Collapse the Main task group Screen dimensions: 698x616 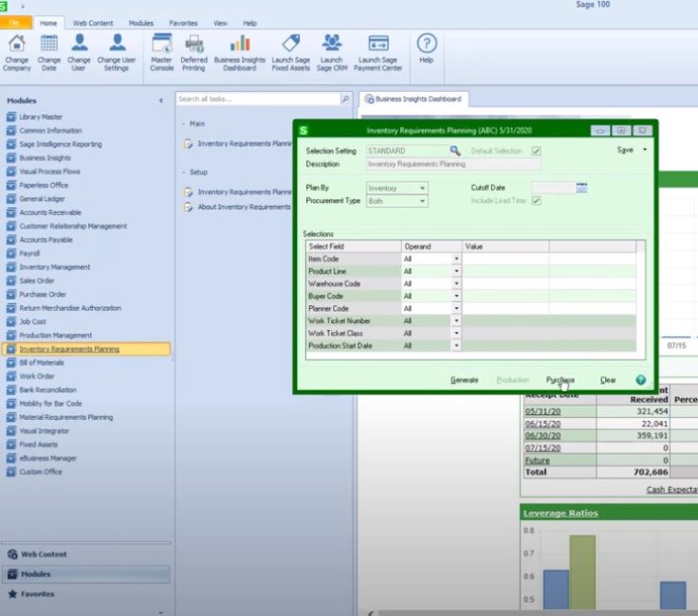pyautogui.click(x=184, y=123)
